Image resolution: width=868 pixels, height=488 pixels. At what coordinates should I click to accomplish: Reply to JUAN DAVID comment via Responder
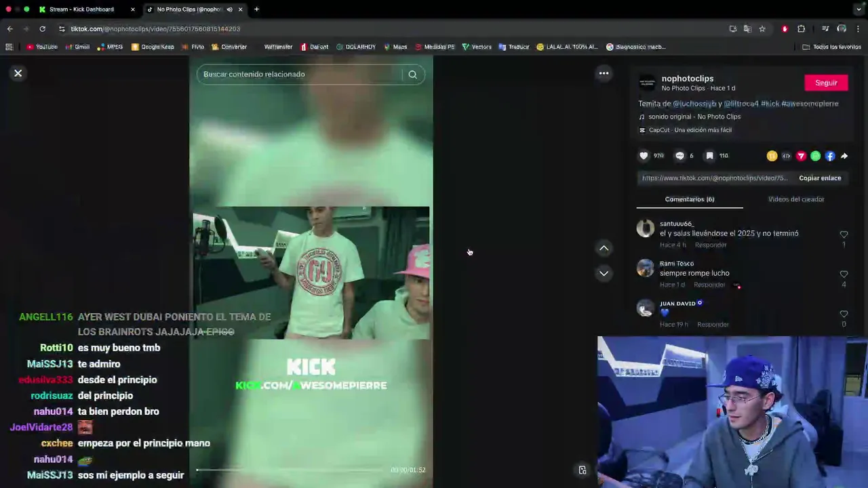[x=713, y=325]
